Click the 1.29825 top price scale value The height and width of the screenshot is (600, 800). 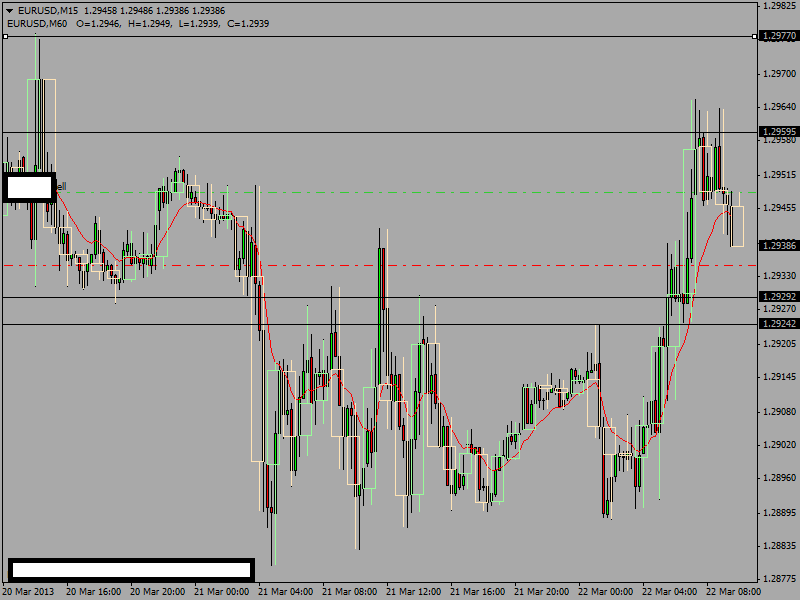point(779,6)
